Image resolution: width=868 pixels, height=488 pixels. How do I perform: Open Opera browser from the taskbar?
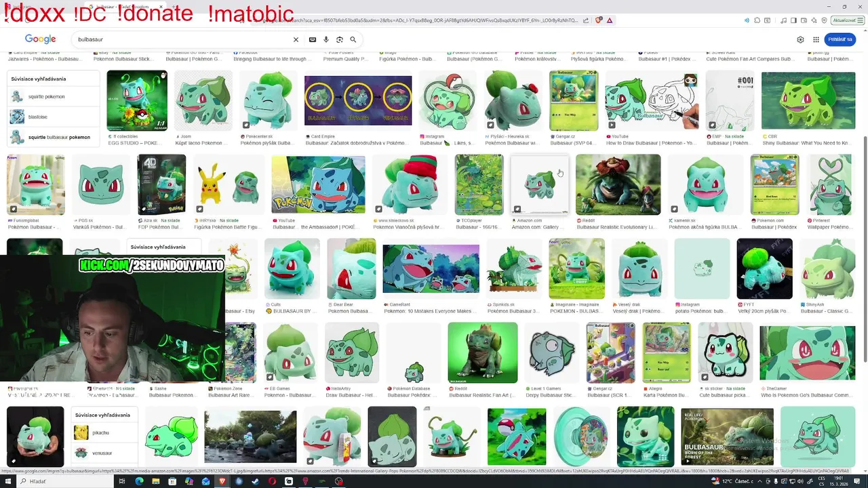[x=272, y=481]
